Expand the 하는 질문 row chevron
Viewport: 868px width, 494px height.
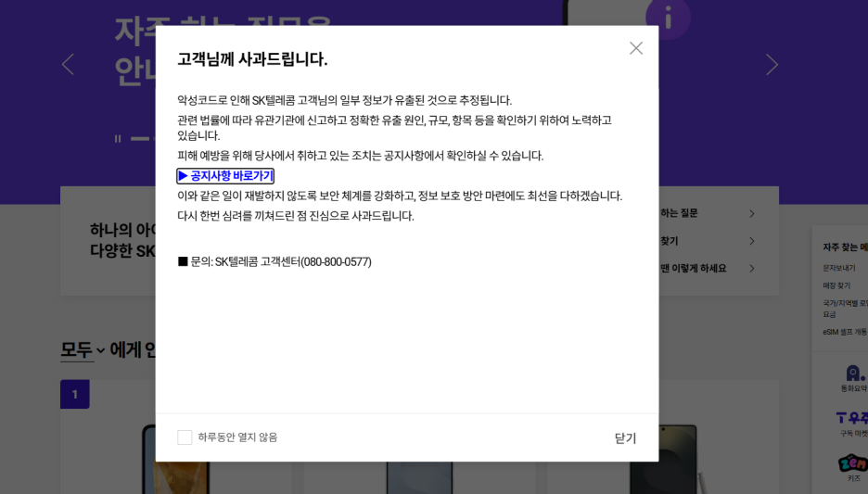752,213
